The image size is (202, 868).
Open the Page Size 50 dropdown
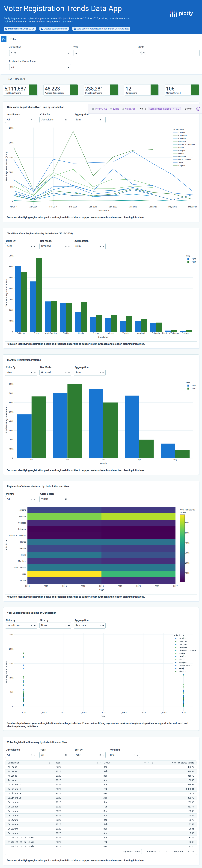tap(138, 851)
